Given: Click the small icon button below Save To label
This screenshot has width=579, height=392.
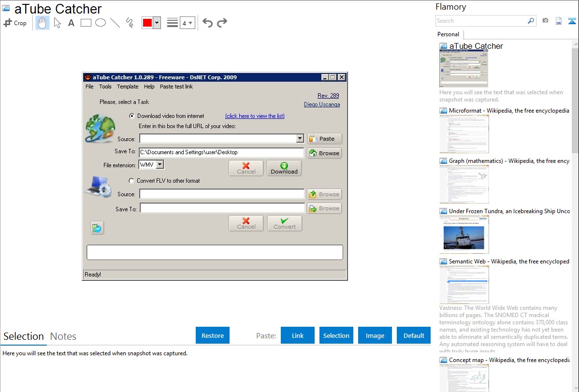Looking at the screenshot, I should coord(97,228).
